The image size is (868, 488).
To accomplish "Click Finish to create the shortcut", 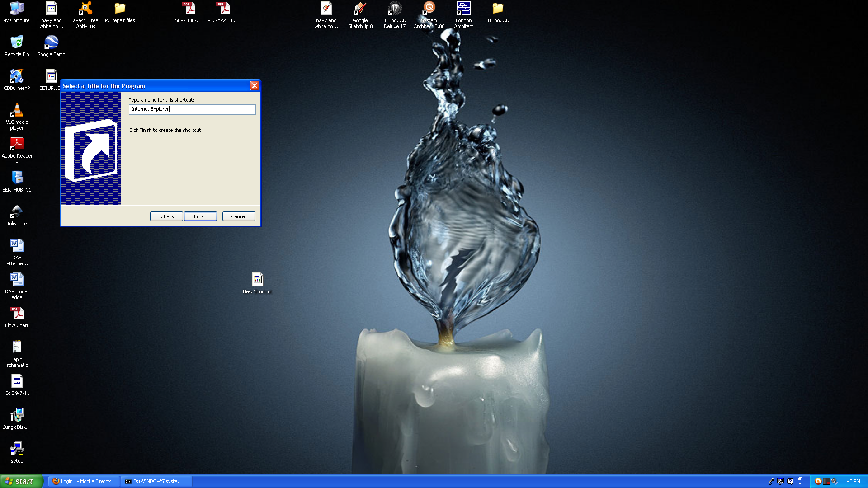I will (200, 216).
